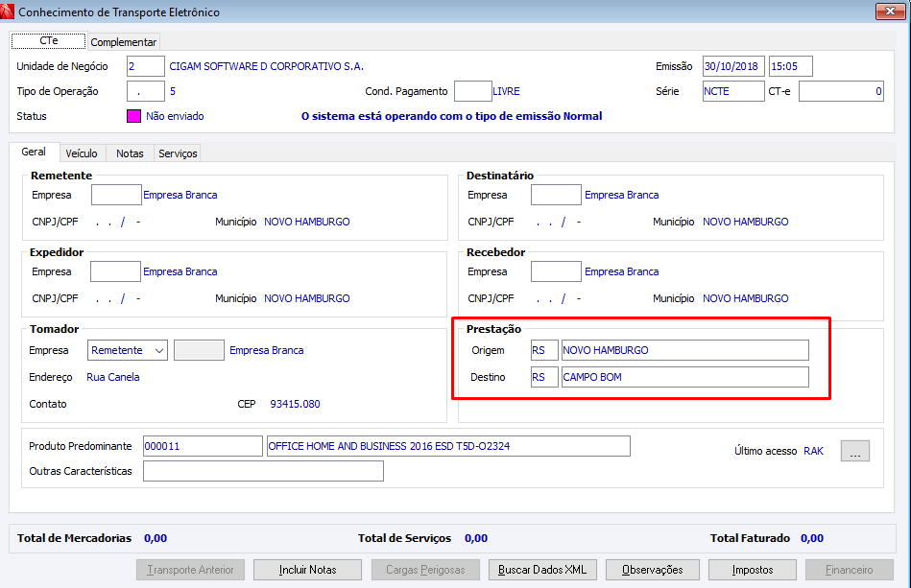Click the Destinatário Empresa code field
911x588 pixels.
tap(556, 195)
